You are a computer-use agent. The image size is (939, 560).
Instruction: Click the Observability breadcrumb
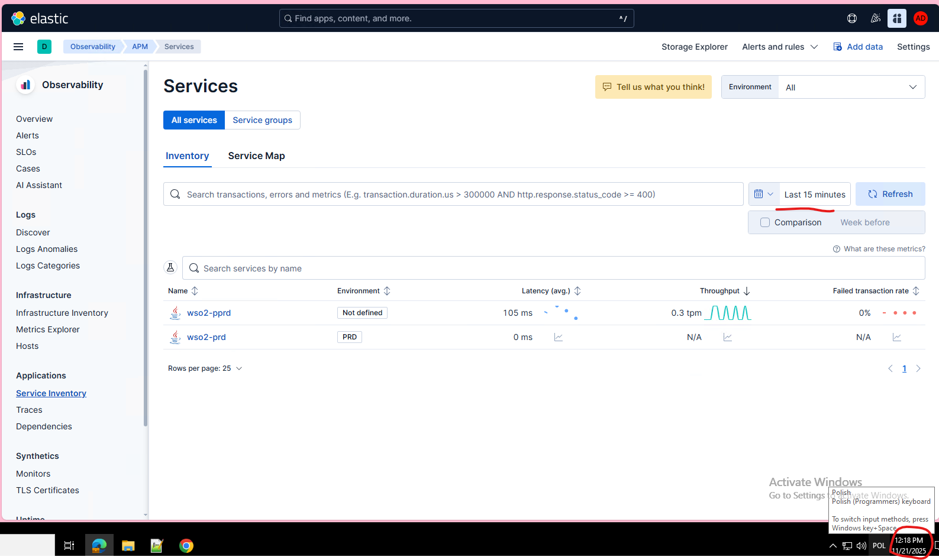click(93, 47)
